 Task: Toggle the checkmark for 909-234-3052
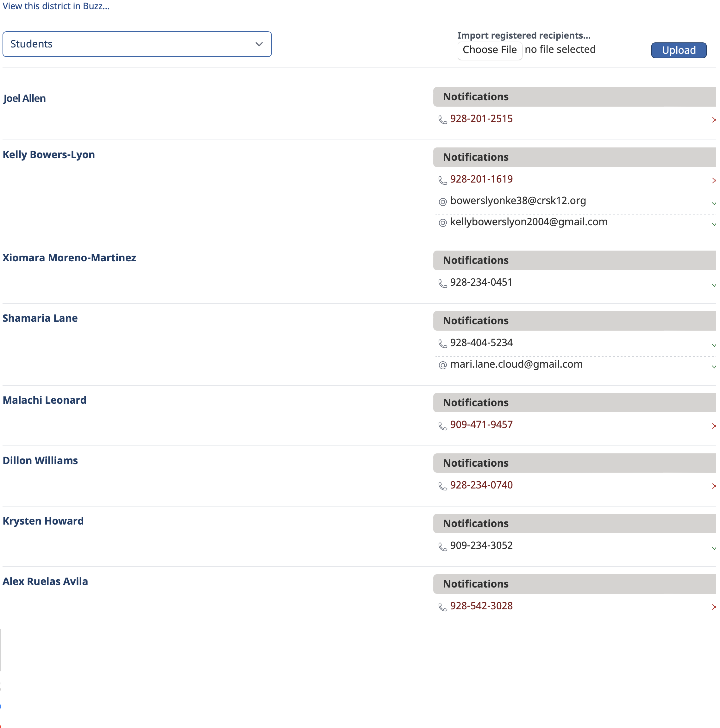pyautogui.click(x=714, y=549)
